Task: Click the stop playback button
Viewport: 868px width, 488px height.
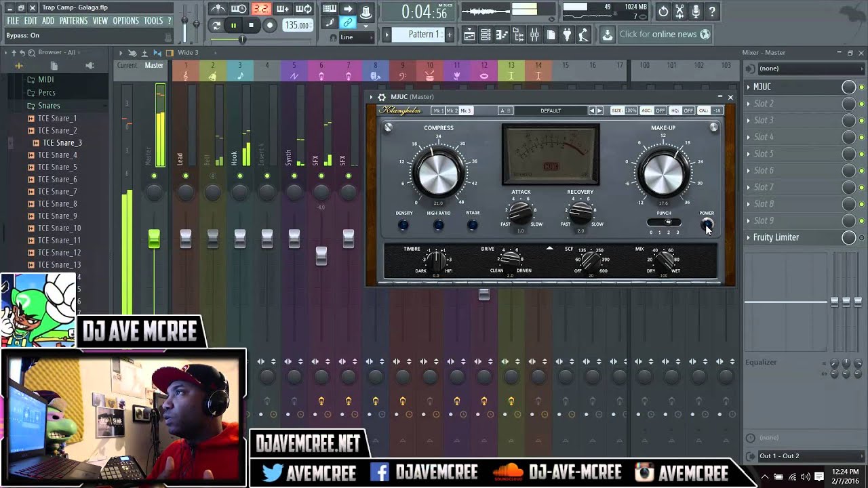Action: pos(251,26)
